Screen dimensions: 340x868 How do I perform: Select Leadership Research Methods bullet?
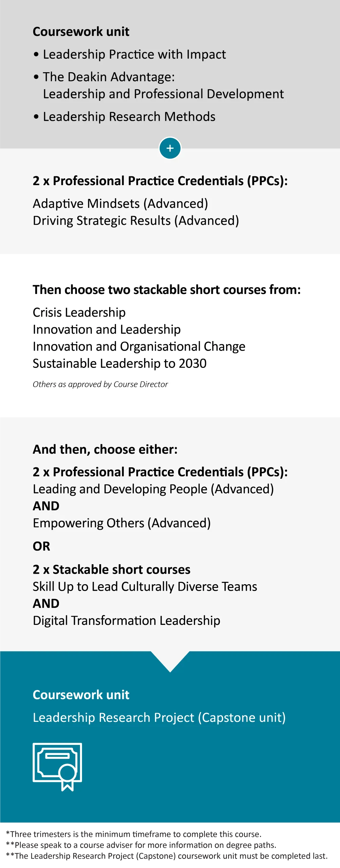(x=129, y=117)
